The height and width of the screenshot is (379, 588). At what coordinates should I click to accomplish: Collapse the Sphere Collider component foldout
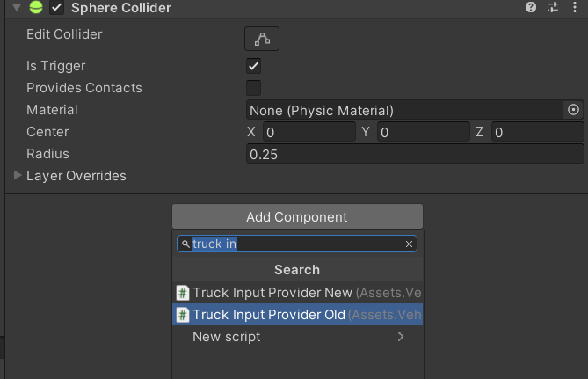[18, 8]
